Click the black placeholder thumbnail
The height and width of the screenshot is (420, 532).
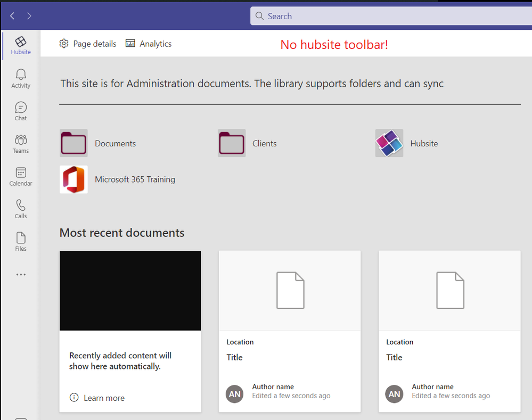pos(130,291)
